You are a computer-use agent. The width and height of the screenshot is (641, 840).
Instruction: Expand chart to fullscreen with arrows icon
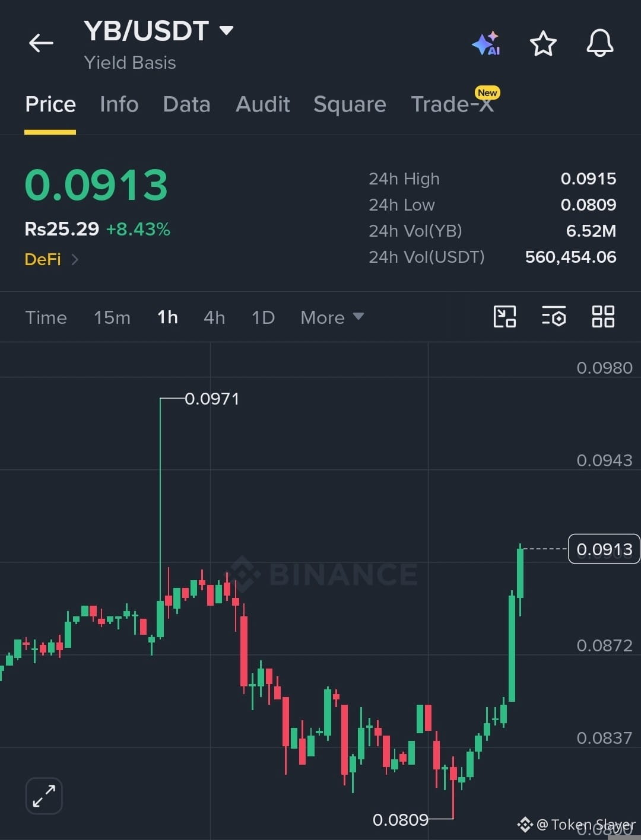tap(44, 796)
